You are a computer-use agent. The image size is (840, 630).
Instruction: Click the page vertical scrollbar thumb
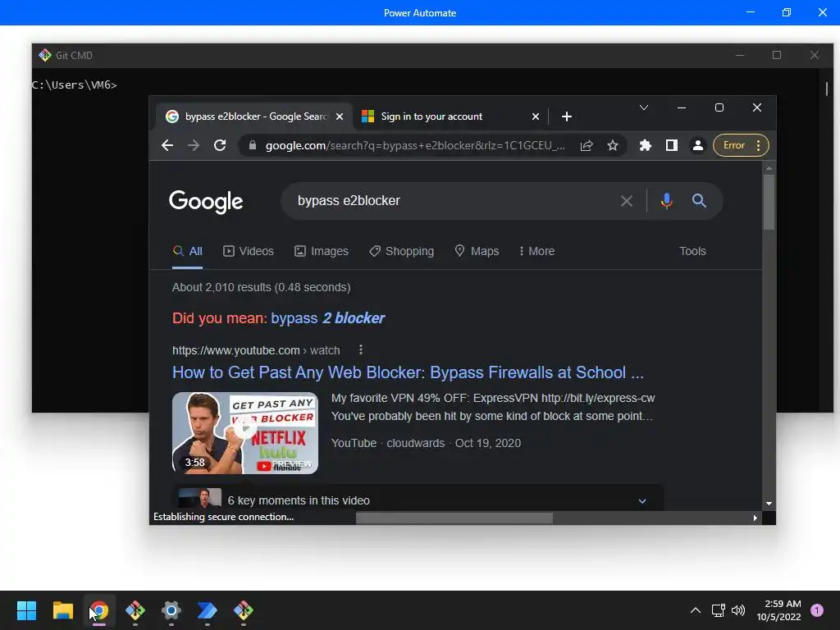pyautogui.click(x=769, y=202)
